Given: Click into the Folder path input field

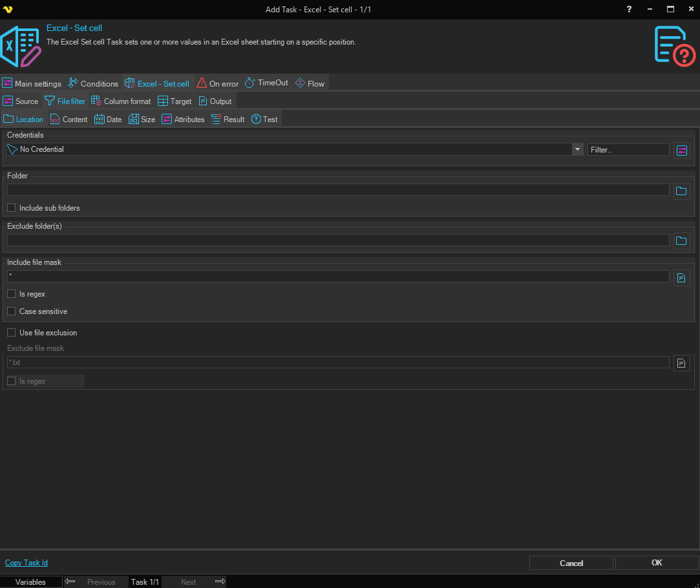Looking at the screenshot, I should pyautogui.click(x=337, y=190).
